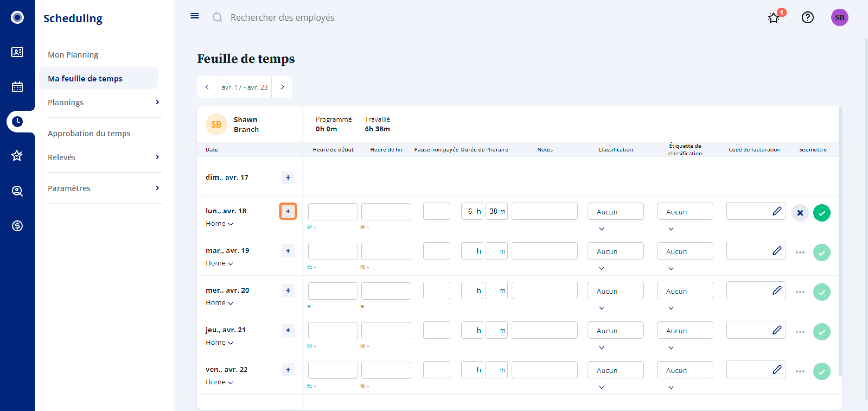Select the clock time sidebar icon
This screenshot has width=868, height=411.
pyautogui.click(x=17, y=121)
